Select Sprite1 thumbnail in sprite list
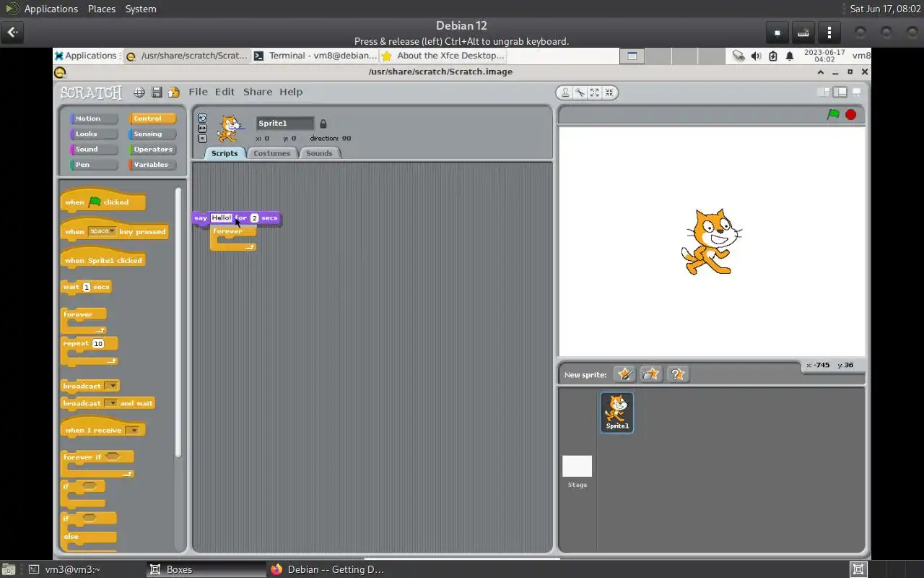 tap(617, 413)
